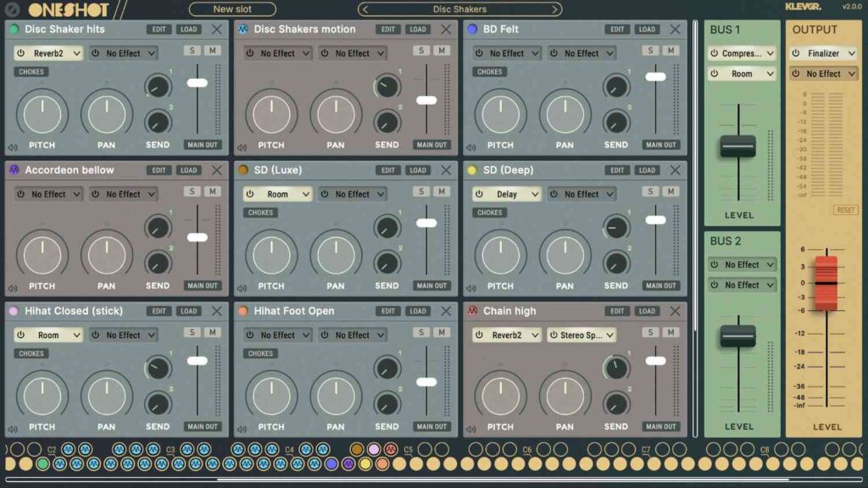Image resolution: width=868 pixels, height=488 pixels.
Task: Click the New slot field
Action: [232, 9]
